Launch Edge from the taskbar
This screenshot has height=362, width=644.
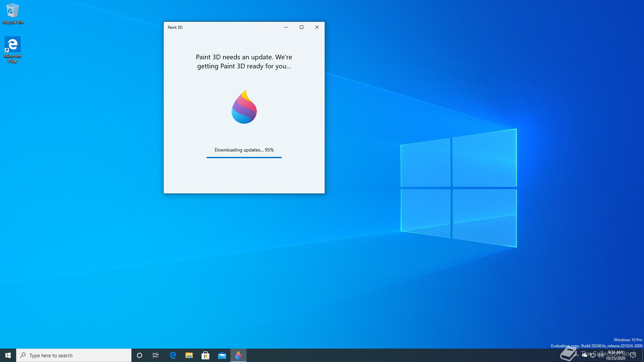pyautogui.click(x=173, y=355)
